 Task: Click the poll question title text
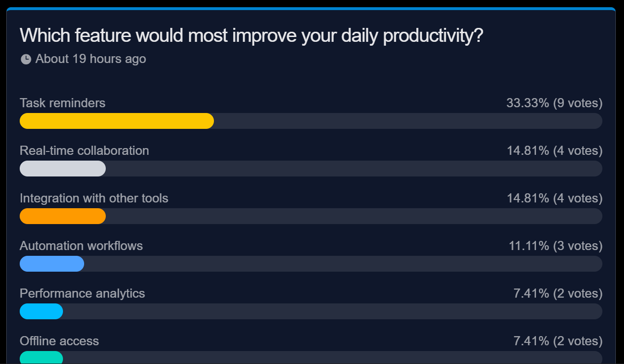pyautogui.click(x=251, y=35)
